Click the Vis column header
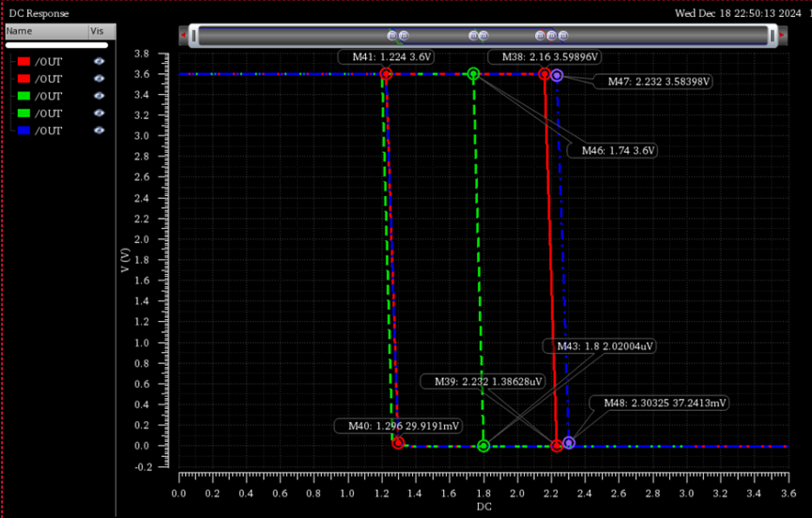This screenshot has height=518, width=812. tap(102, 31)
